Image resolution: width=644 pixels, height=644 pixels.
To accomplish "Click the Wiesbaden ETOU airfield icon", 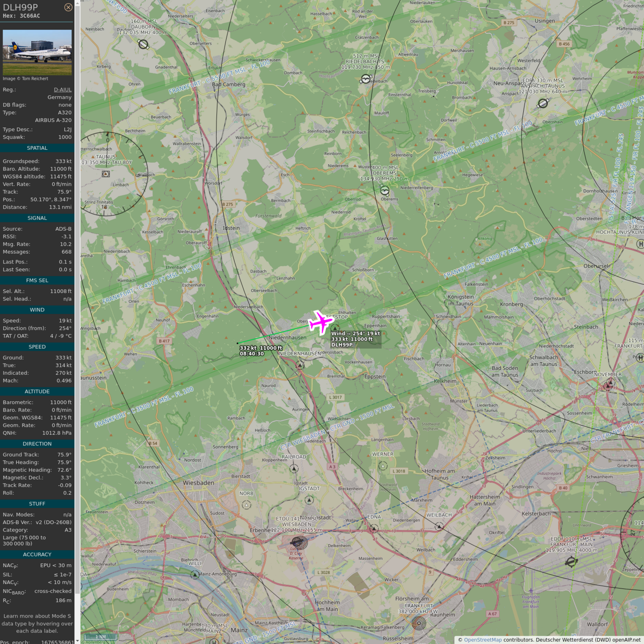I will pyautogui.click(x=298, y=542).
